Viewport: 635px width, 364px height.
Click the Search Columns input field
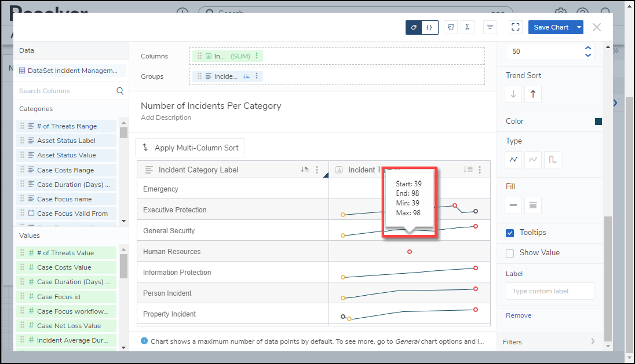point(65,91)
